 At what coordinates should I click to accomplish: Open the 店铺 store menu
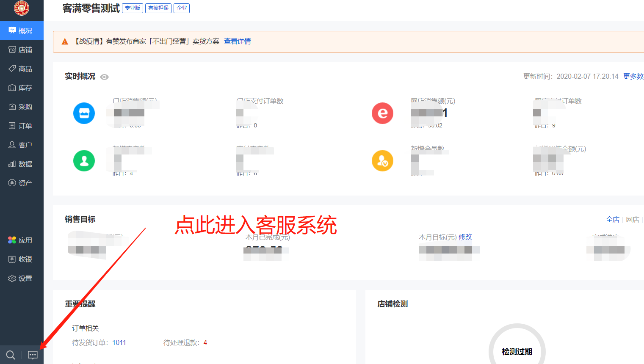tap(22, 50)
